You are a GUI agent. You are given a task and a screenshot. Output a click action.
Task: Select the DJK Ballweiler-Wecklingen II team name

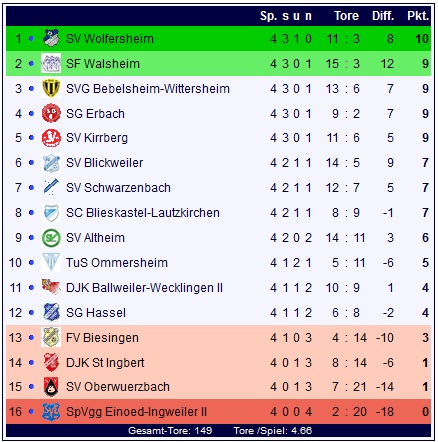[144, 288]
